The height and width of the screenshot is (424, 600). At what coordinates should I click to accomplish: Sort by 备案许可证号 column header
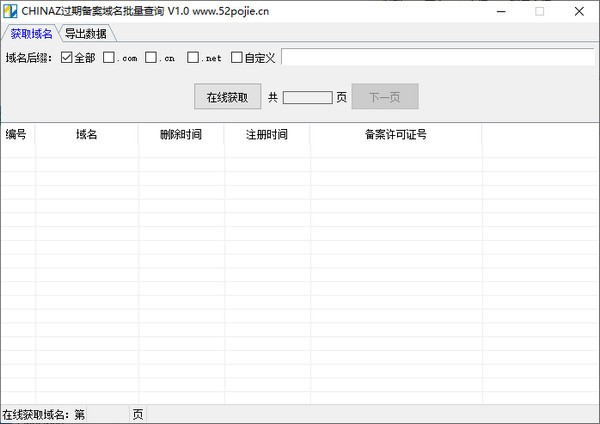click(396, 135)
